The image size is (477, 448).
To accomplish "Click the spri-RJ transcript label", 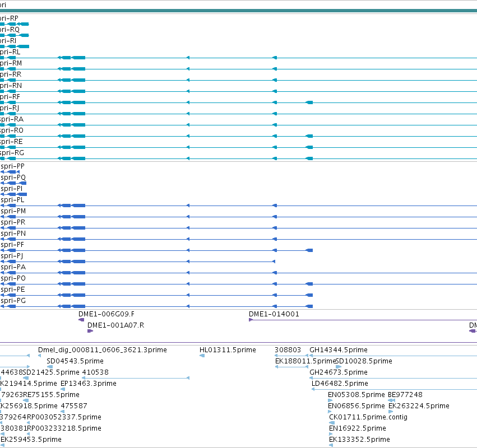I will (x=10, y=108).
